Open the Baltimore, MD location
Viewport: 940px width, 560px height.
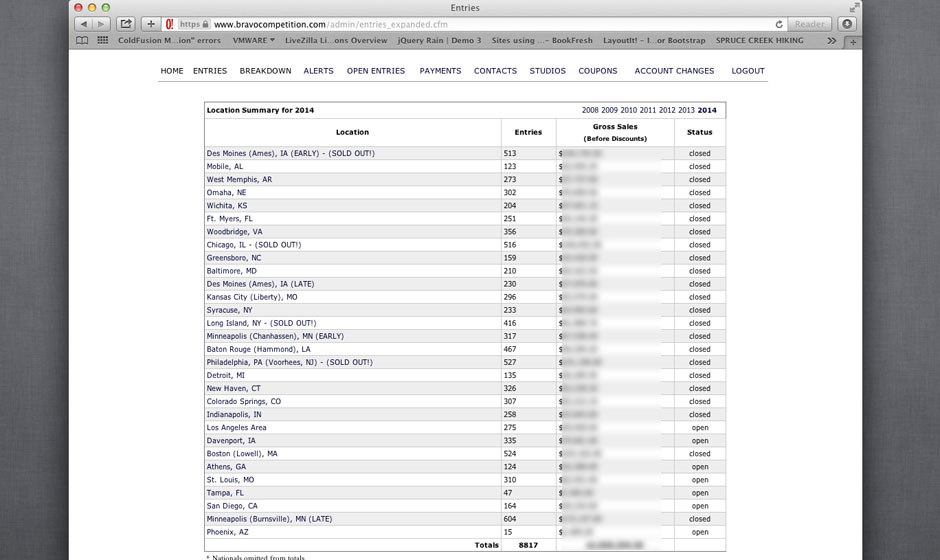coord(231,271)
